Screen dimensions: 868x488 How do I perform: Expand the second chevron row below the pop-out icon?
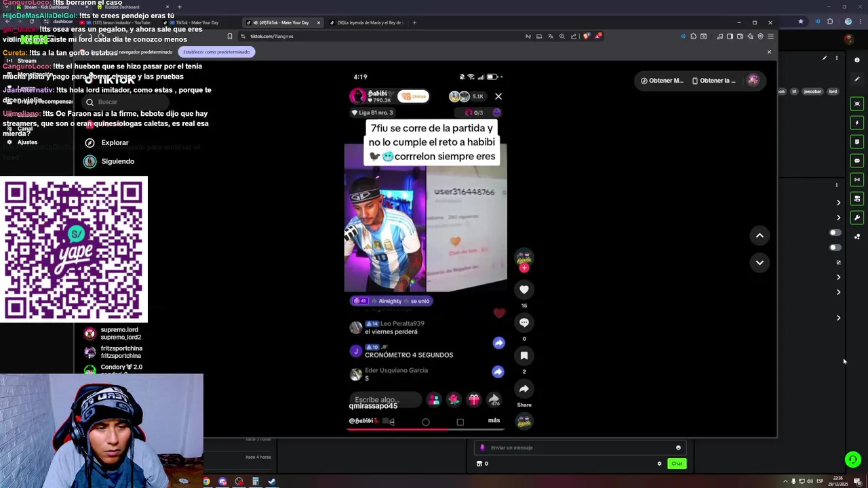(x=839, y=292)
